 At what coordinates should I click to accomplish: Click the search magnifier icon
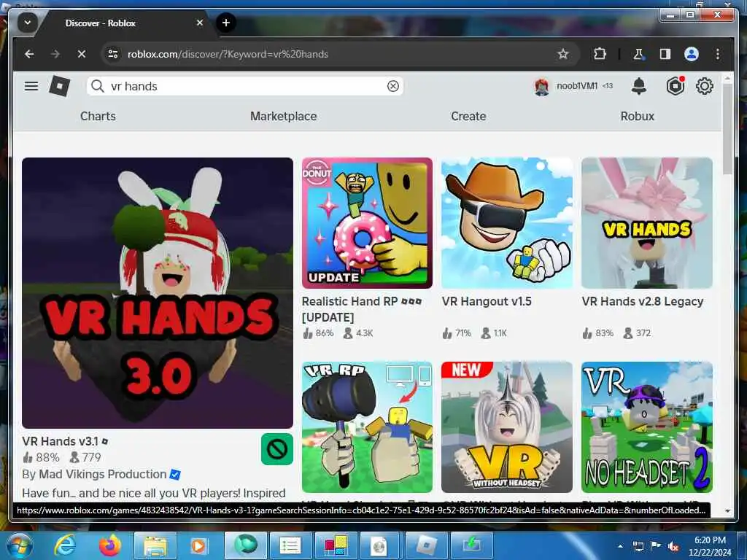click(98, 86)
